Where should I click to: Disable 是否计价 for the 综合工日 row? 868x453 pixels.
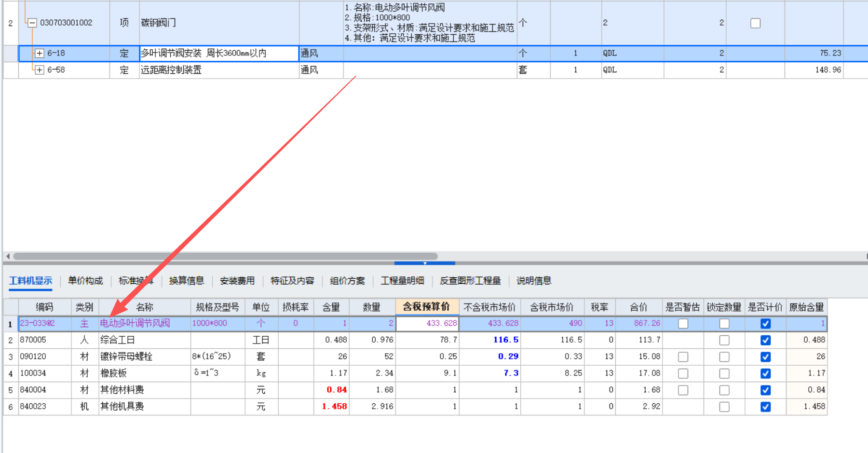(765, 340)
